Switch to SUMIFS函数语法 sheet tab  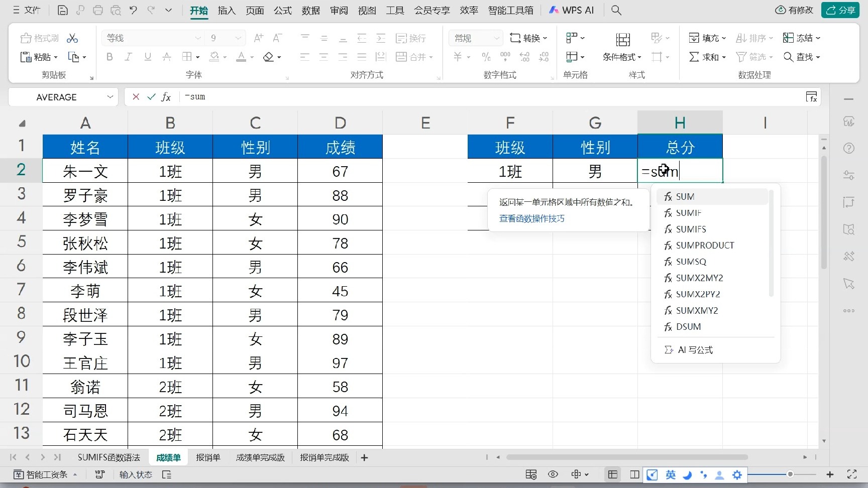tap(109, 457)
